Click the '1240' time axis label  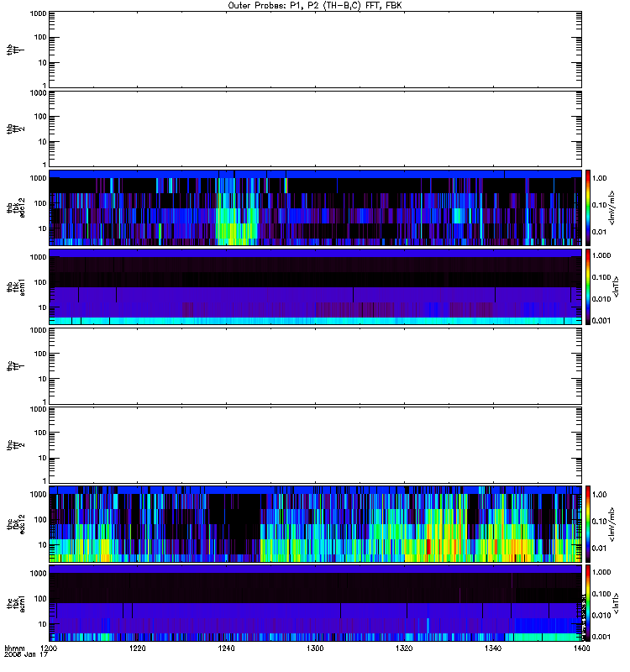226,648
